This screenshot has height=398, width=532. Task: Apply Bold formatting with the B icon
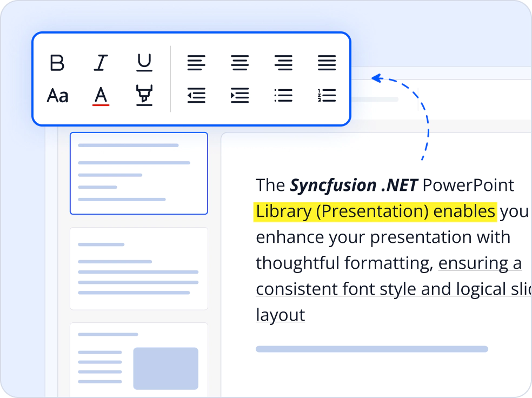click(x=57, y=62)
